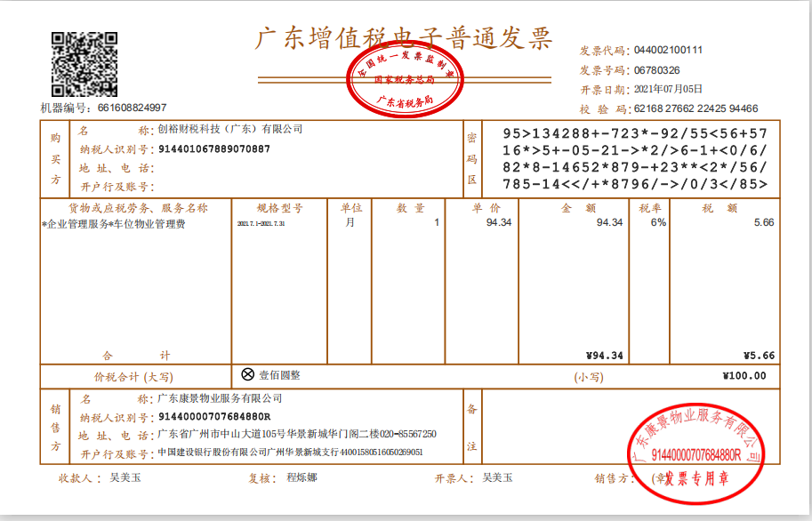The width and height of the screenshot is (812, 521).
Task: Click the tax rate value 6%
Action: tap(658, 222)
